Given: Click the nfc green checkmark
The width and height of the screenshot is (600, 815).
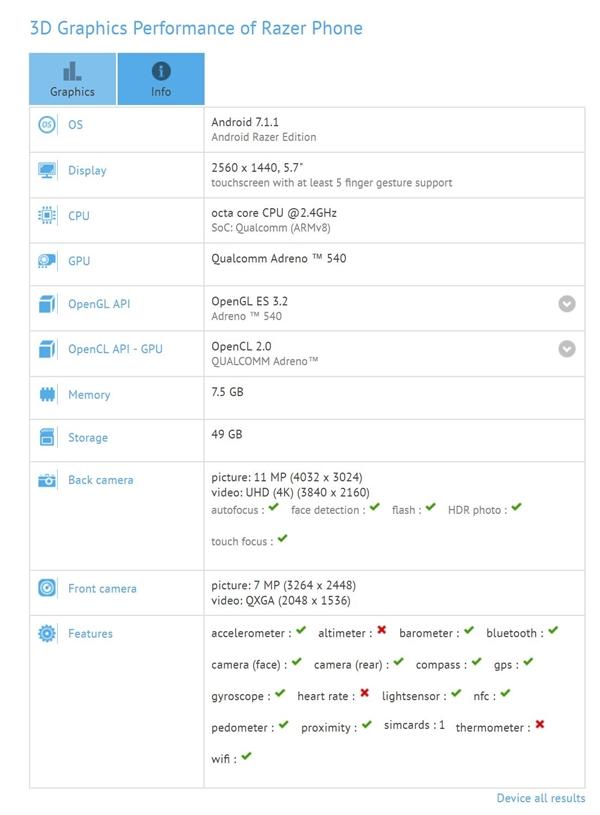Looking at the screenshot, I should 505,693.
